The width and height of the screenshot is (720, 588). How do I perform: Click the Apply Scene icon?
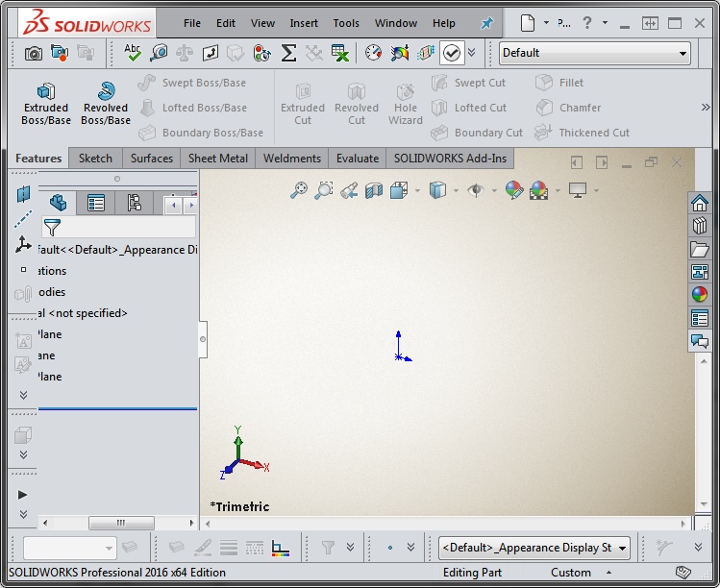pyautogui.click(x=538, y=190)
